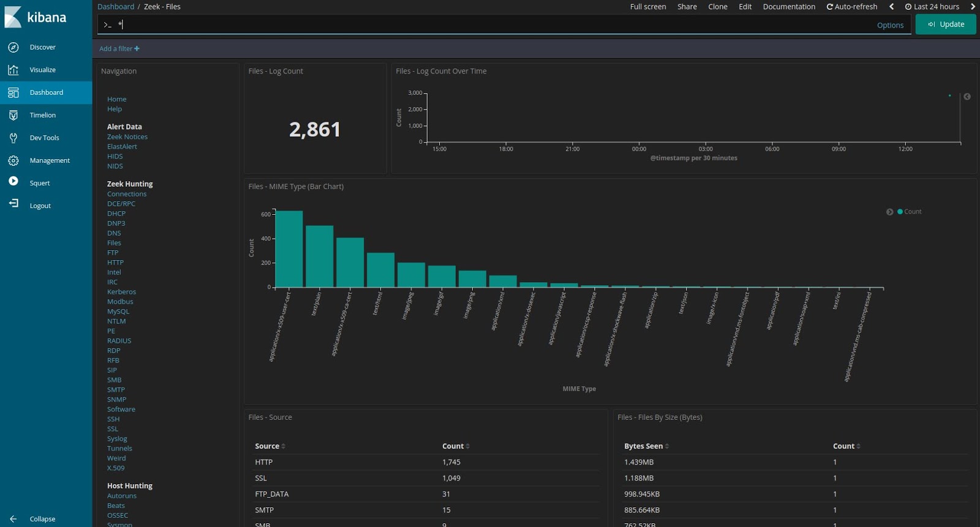Open DCE/RPC link
This screenshot has height=527, width=980.
click(121, 204)
